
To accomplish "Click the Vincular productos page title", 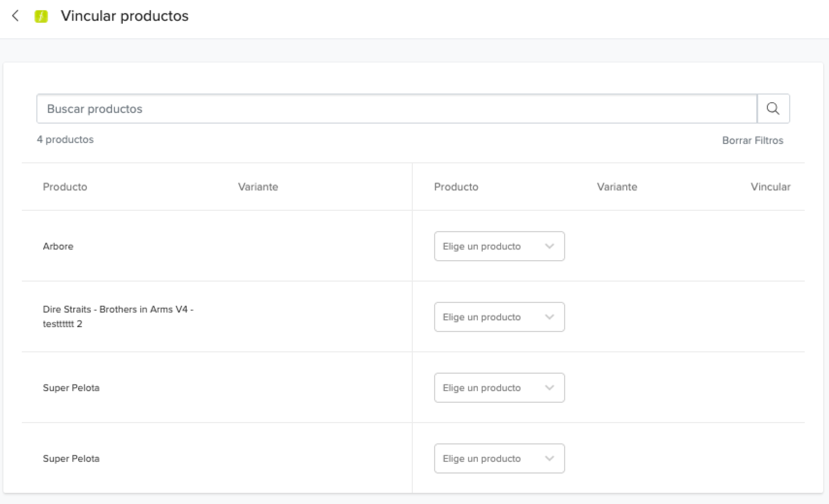I will [x=125, y=16].
